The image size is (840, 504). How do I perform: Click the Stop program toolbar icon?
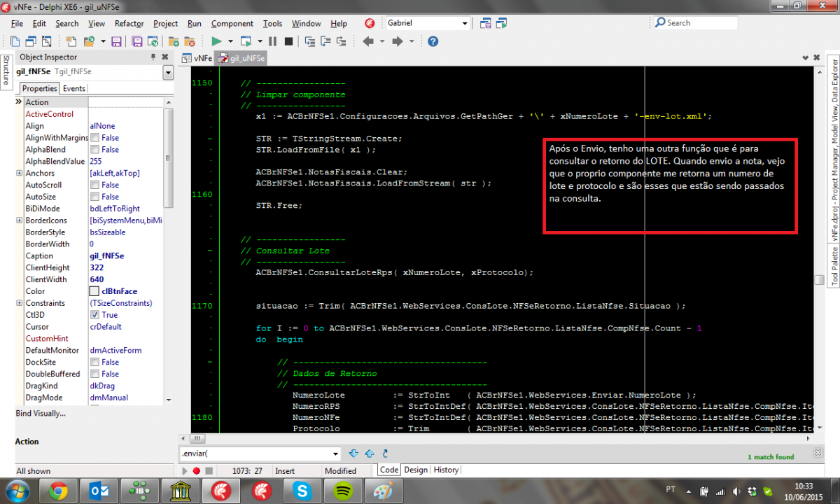click(x=288, y=41)
